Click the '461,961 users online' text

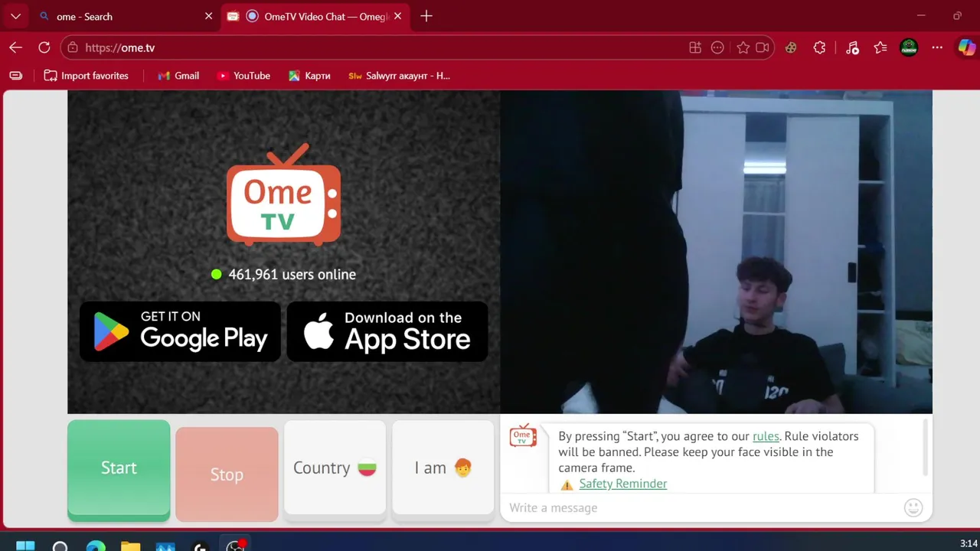tap(292, 274)
